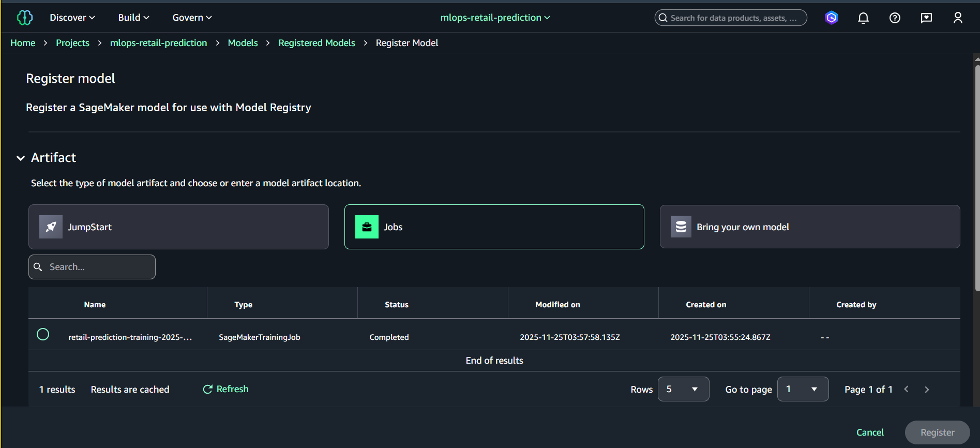Open the Models breadcrumb link

tap(243, 43)
